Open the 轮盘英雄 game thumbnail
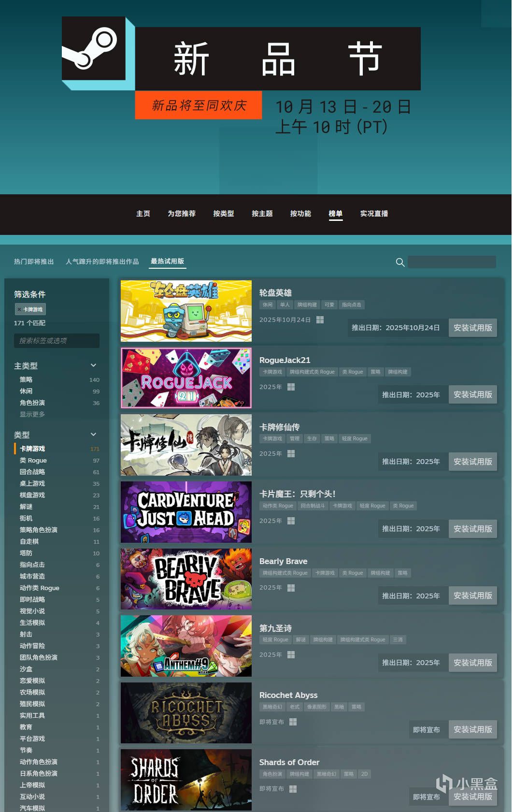The height and width of the screenshot is (812, 513). pos(186,311)
